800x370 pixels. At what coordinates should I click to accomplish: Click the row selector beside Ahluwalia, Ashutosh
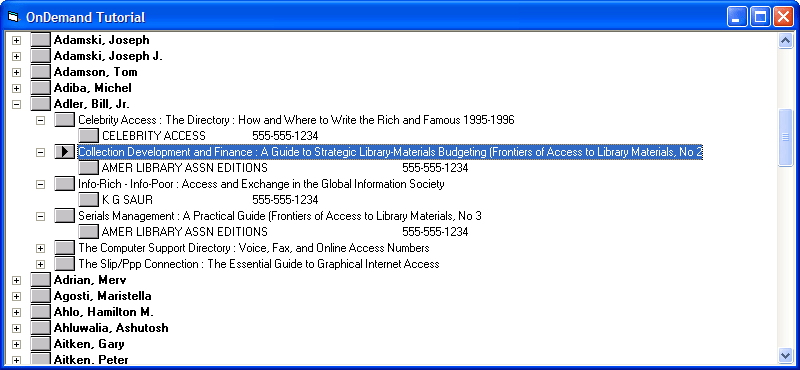(x=40, y=328)
